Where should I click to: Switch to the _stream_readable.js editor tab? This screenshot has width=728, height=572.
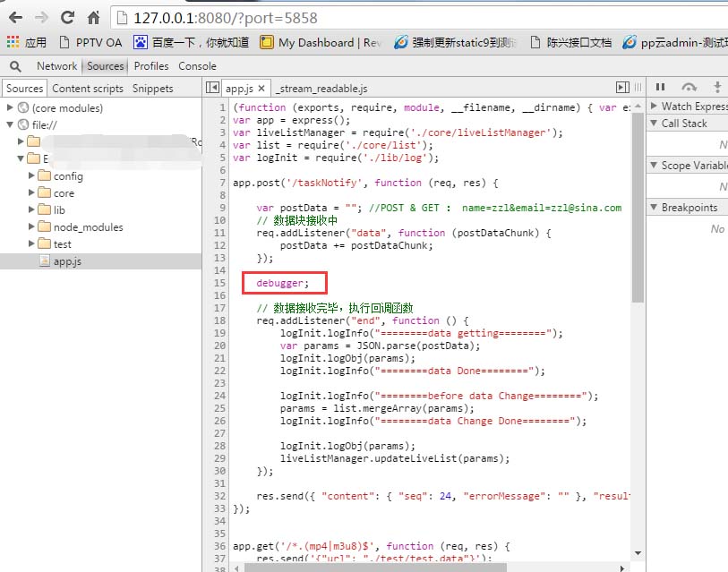321,89
